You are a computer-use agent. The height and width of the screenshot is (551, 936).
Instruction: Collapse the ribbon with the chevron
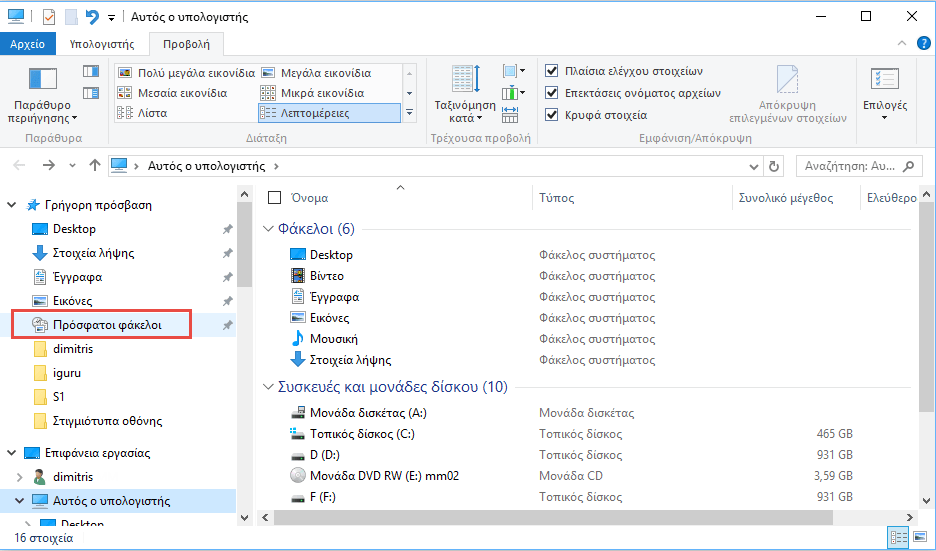tap(902, 43)
